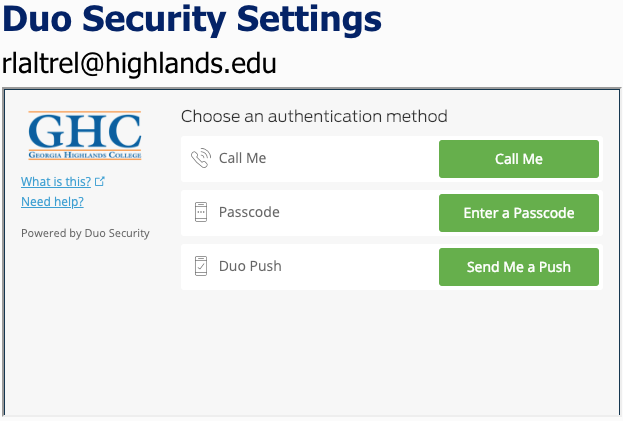Click empty space below the Duo Push row
The height and width of the screenshot is (421, 623).
pos(391,350)
